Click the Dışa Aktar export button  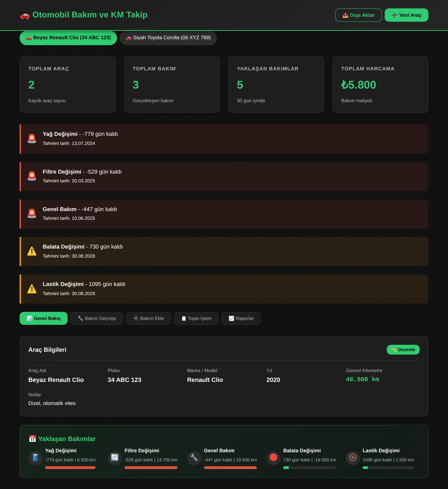pyautogui.click(x=358, y=15)
